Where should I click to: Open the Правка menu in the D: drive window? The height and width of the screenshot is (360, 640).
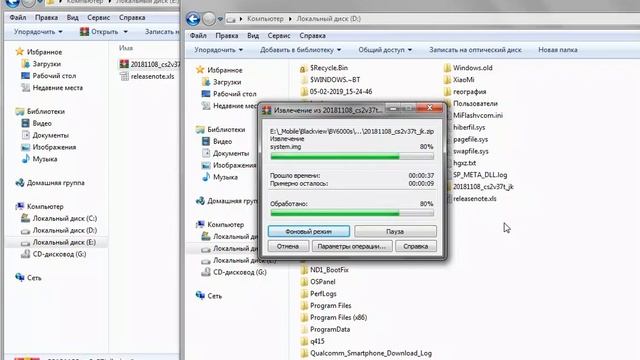click(x=227, y=36)
